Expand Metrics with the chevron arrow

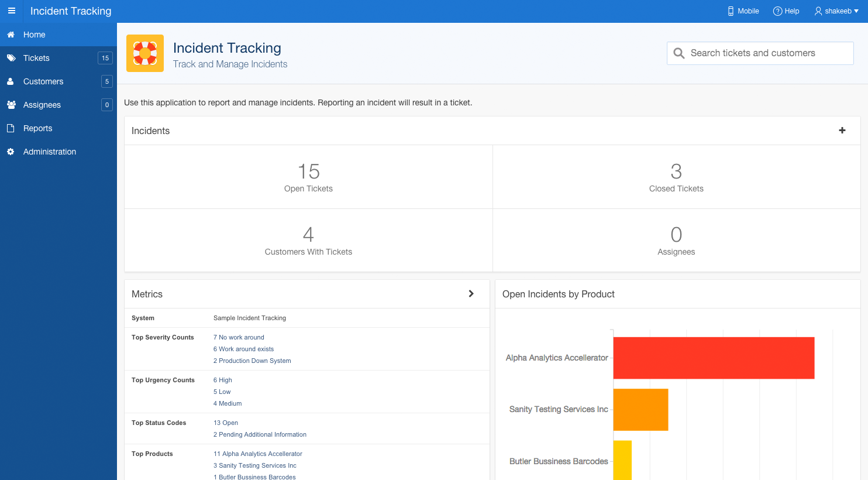[x=471, y=294]
